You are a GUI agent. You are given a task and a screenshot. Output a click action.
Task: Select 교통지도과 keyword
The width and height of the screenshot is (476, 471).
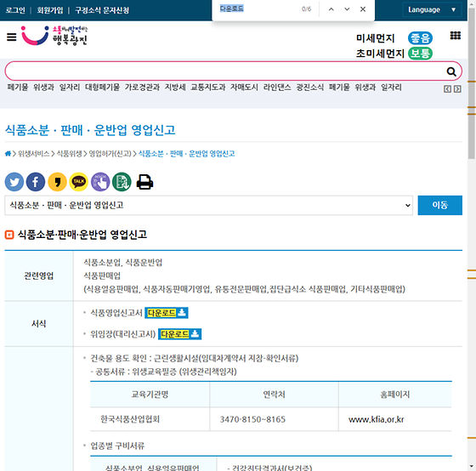(x=208, y=88)
